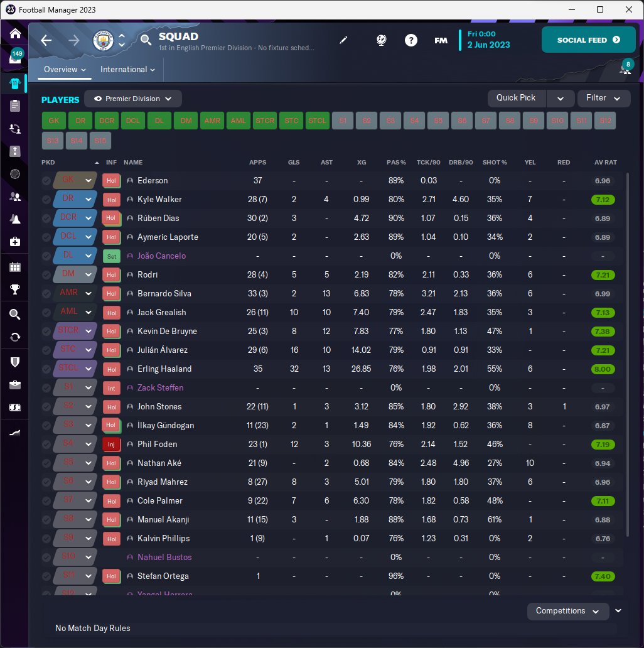
Task: Open the Inbox showing 149 messages
Action: (15, 57)
